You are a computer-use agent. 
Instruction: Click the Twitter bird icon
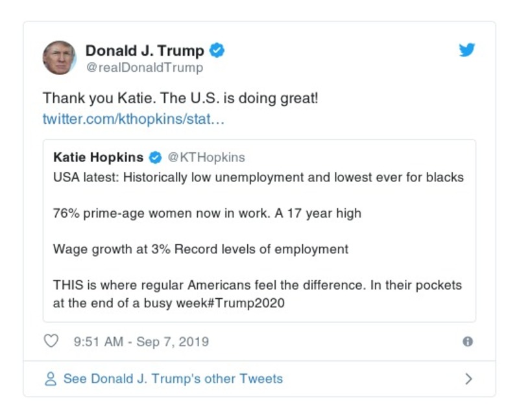click(467, 49)
